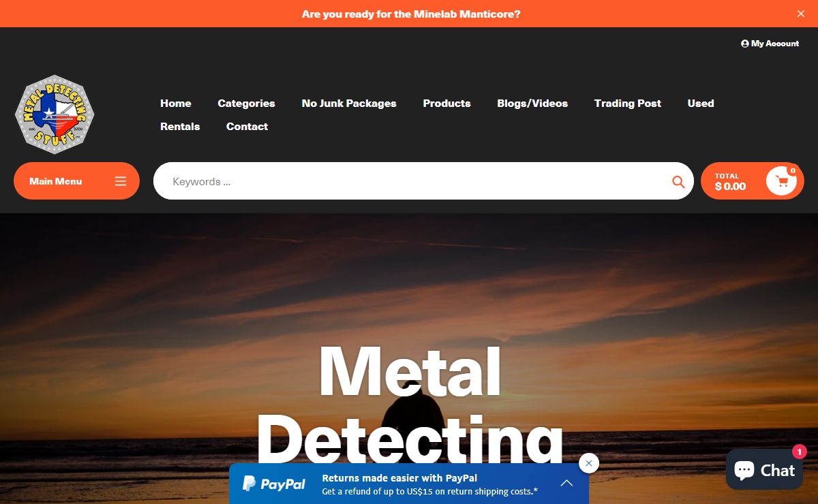Screen dimensions: 818x504
Task: Expand the Categories navigation dropdown
Action: 245,103
